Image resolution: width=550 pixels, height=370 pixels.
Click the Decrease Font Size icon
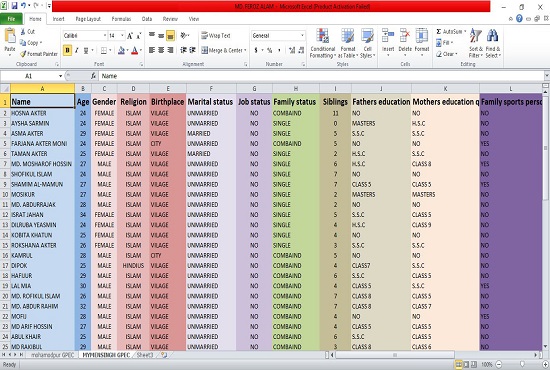click(139, 36)
